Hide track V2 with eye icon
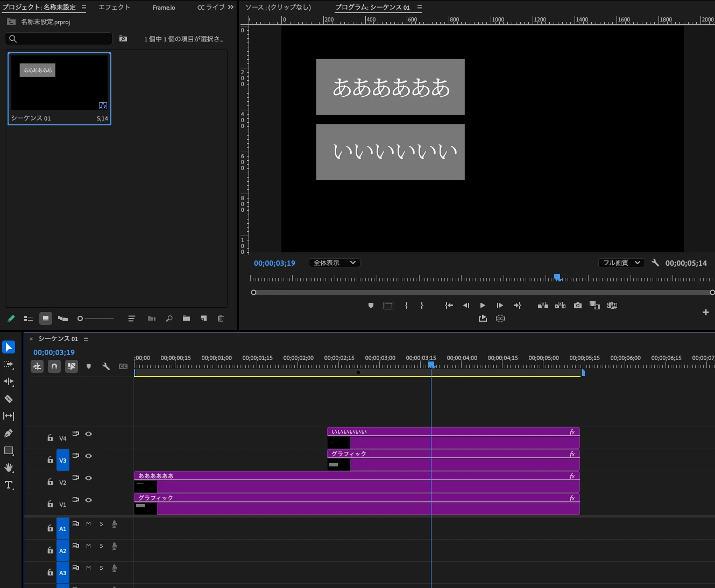Screen dimensions: 715x588 click(89, 478)
